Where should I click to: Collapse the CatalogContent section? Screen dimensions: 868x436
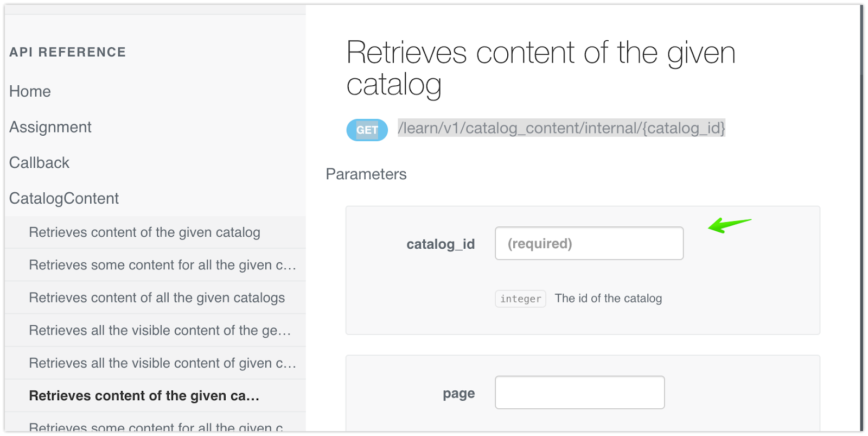click(x=64, y=199)
